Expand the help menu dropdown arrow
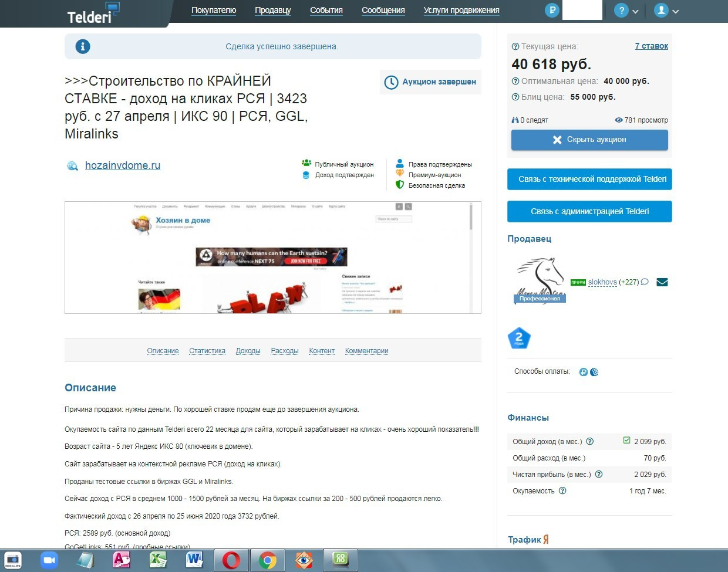The height and width of the screenshot is (572, 728). click(635, 12)
